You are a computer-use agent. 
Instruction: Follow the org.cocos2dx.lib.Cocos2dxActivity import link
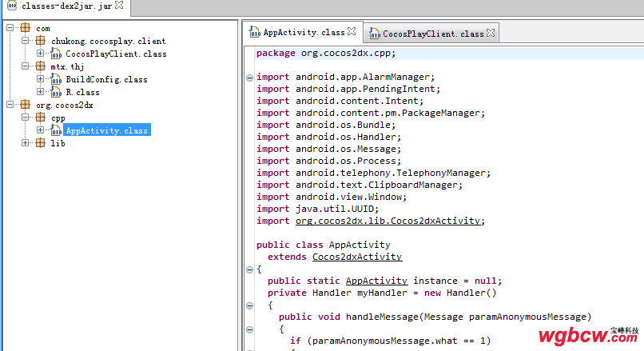388,221
